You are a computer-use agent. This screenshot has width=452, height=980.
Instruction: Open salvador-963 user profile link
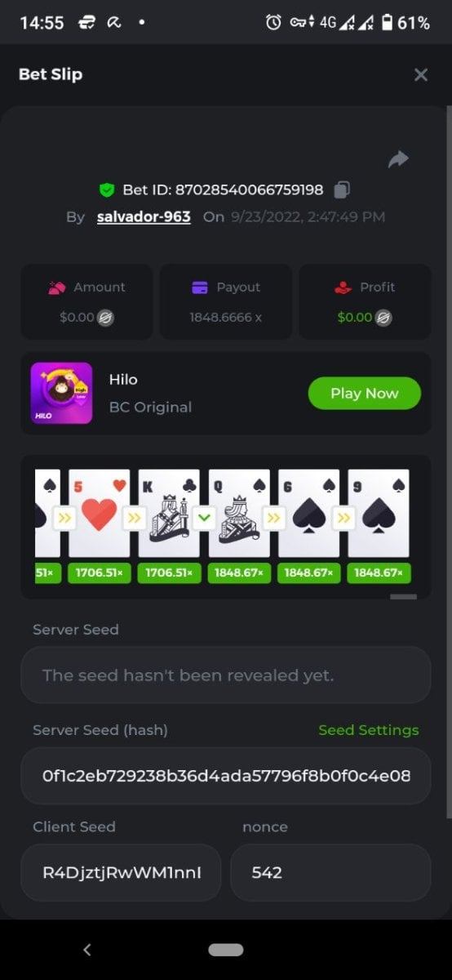144,216
